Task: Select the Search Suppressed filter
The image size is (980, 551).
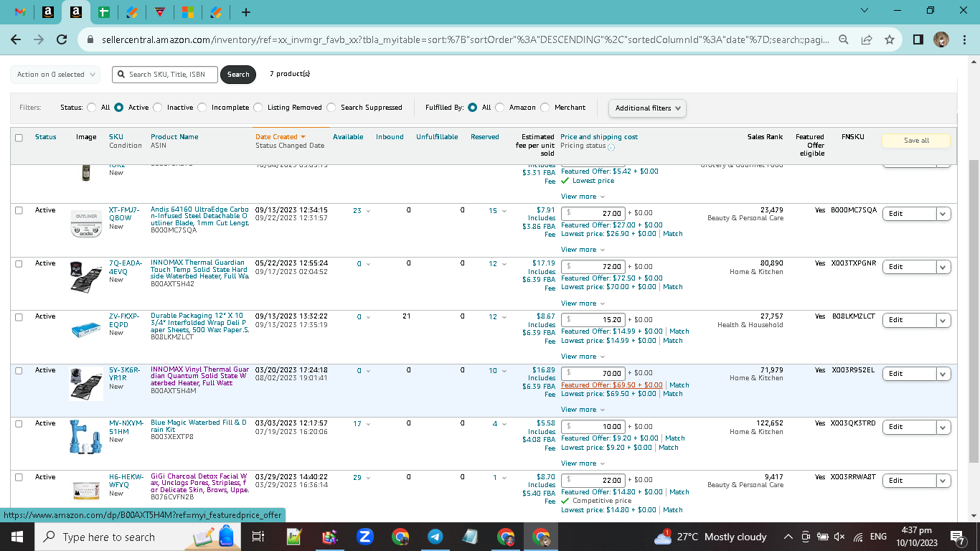Action: click(x=331, y=108)
